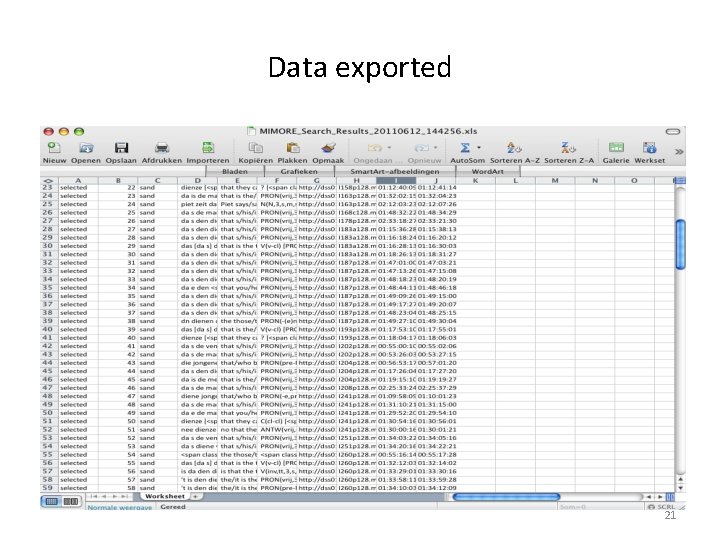Open the AutoSom functions dropdown arrow

479,148
